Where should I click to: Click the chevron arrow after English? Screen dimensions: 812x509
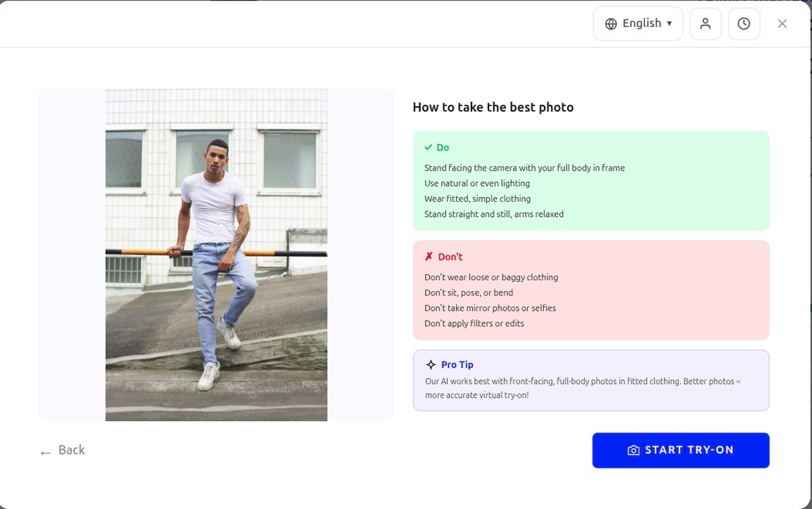pos(669,23)
